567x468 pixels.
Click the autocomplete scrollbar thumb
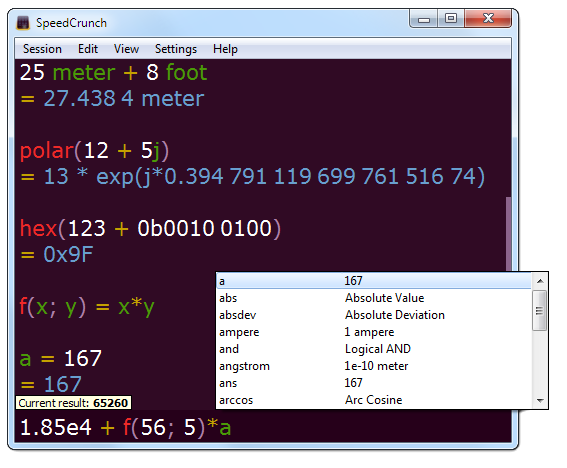point(540,310)
